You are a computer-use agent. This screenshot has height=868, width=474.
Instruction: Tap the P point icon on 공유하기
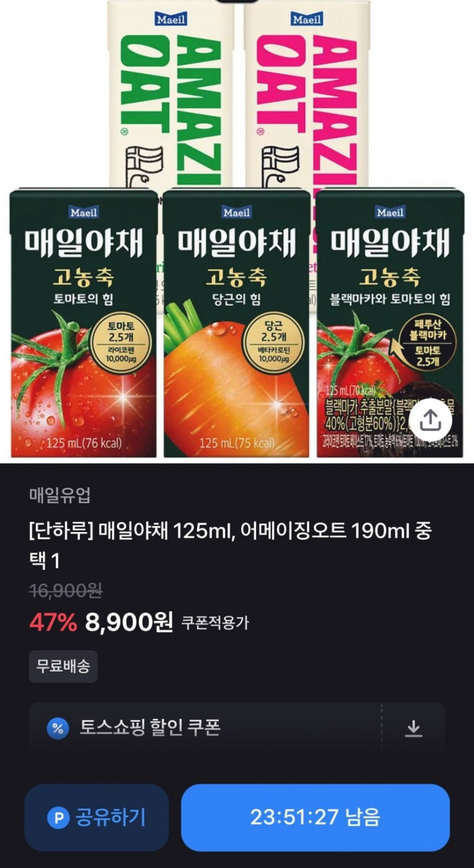click(57, 817)
